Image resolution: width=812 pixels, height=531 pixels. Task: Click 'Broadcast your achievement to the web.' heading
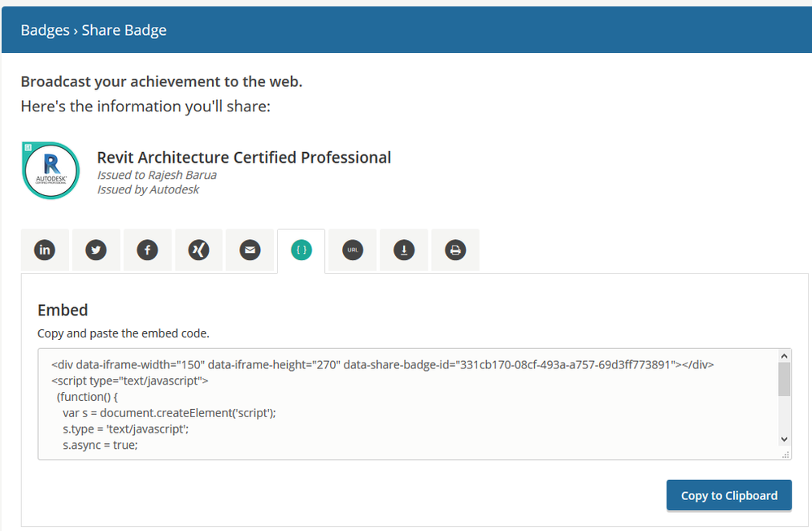click(x=162, y=82)
